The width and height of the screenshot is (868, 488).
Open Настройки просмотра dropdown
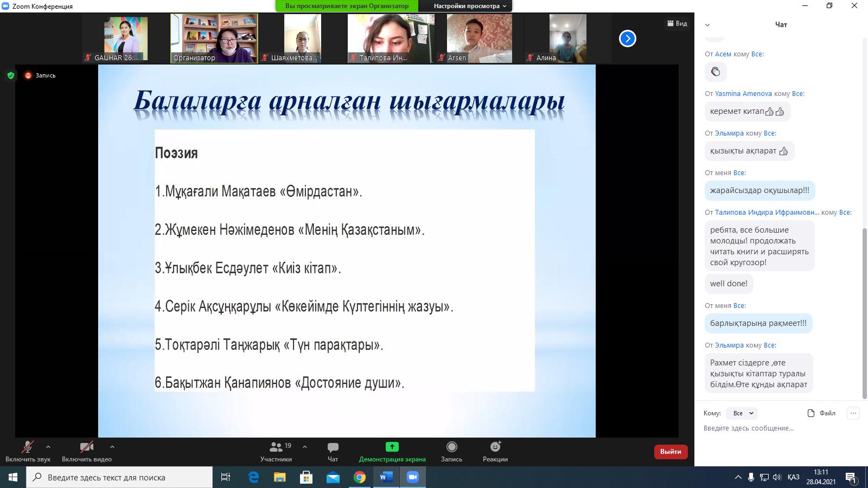tap(469, 6)
